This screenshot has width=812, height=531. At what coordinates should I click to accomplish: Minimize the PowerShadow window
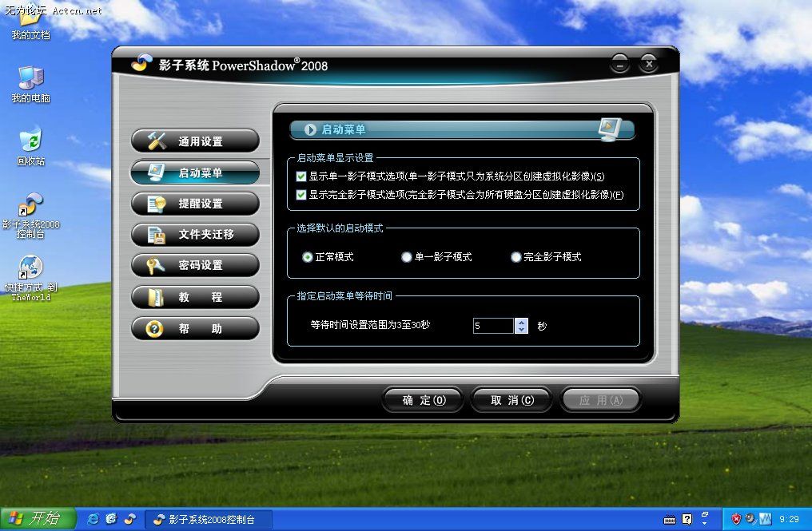pos(620,64)
